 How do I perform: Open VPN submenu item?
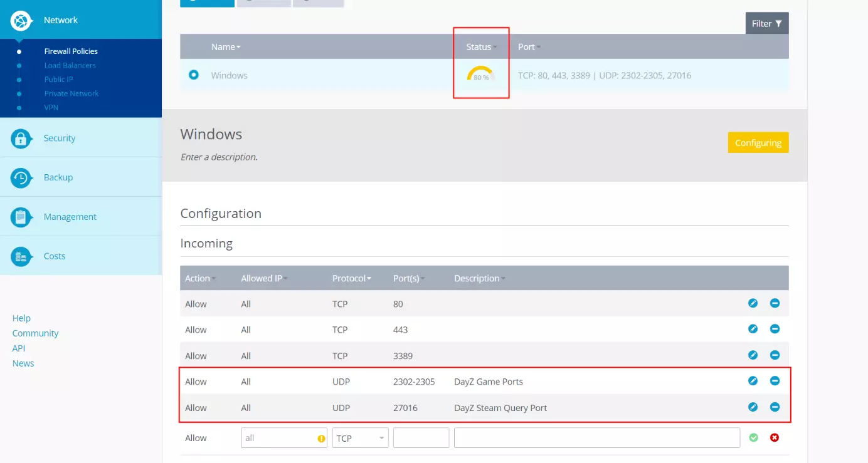click(x=51, y=108)
